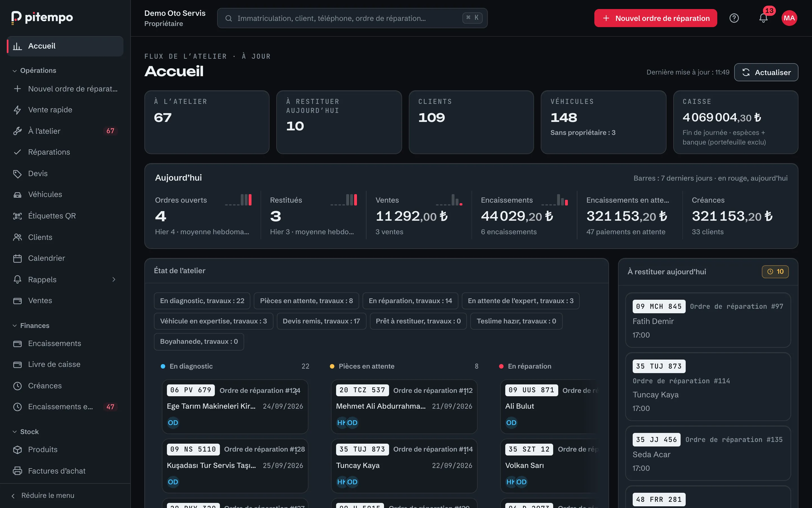Expand the Rappels submenu chevron
The height and width of the screenshot is (508, 812).
click(x=114, y=279)
